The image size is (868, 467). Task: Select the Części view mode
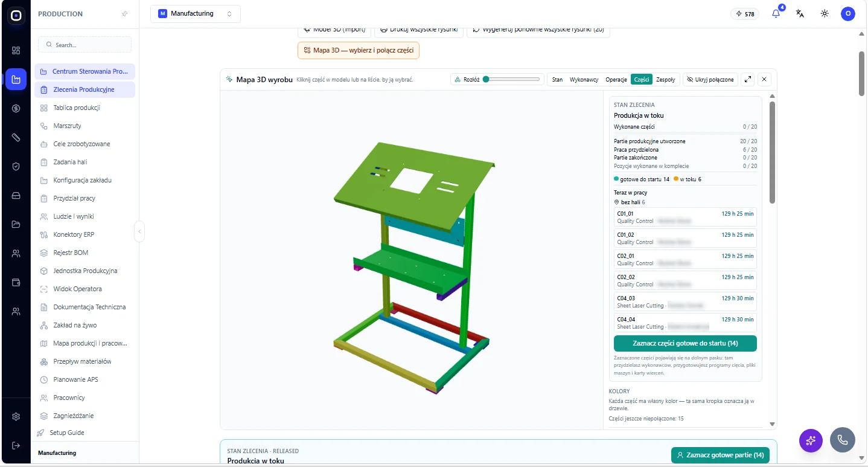[x=642, y=79]
